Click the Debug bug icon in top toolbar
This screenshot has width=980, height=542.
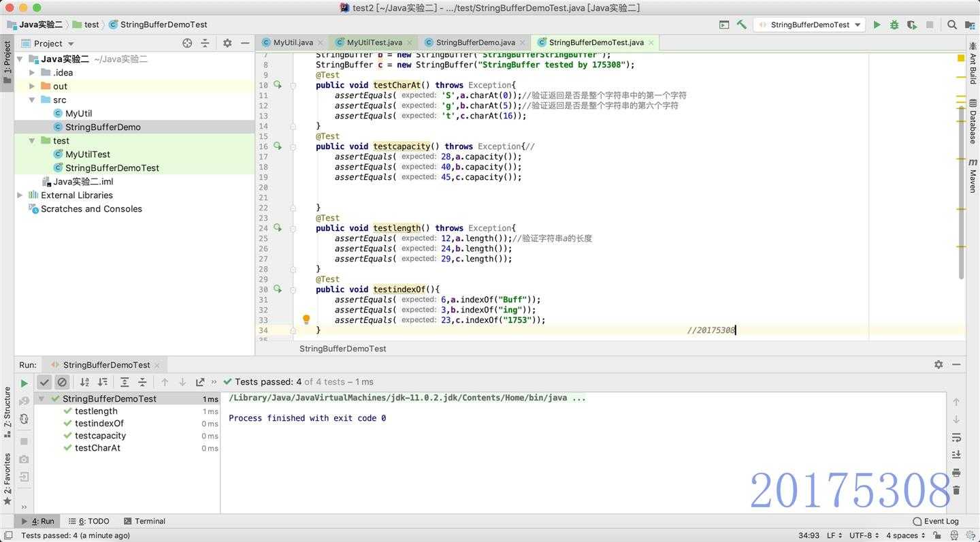(894, 25)
